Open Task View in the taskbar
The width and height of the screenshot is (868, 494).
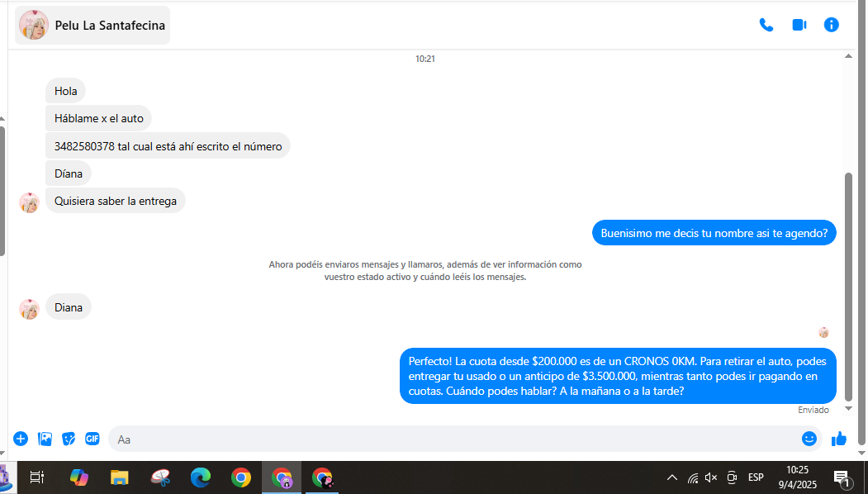pos(37,477)
